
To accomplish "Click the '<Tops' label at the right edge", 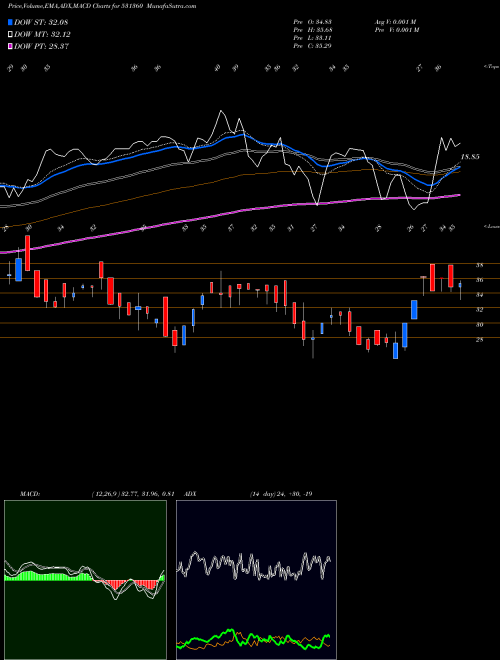I will pyautogui.click(x=491, y=67).
